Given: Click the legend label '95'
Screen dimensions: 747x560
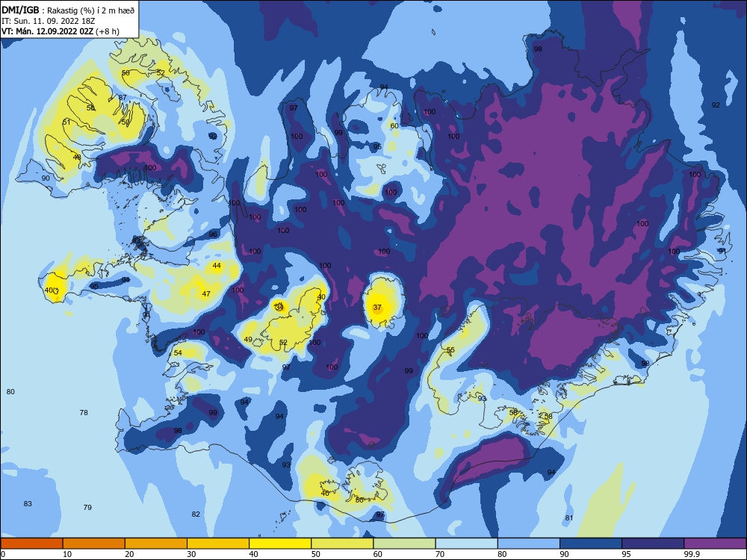Looking at the screenshot, I should point(625,554).
